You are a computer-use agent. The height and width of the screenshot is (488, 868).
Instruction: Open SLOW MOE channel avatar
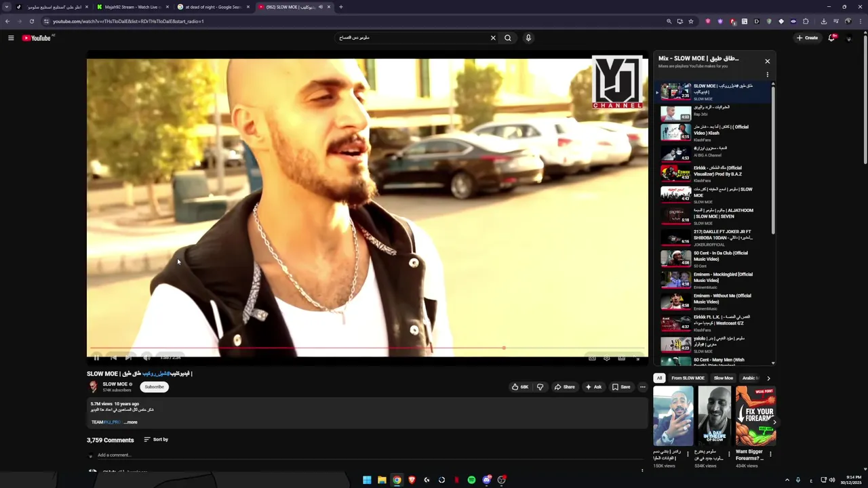(94, 387)
